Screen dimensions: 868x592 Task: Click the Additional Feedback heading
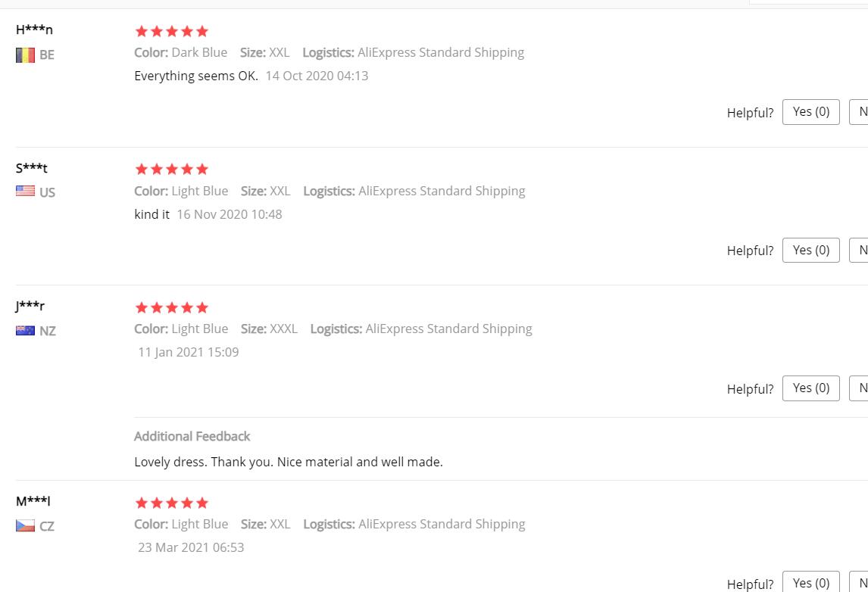(x=192, y=436)
